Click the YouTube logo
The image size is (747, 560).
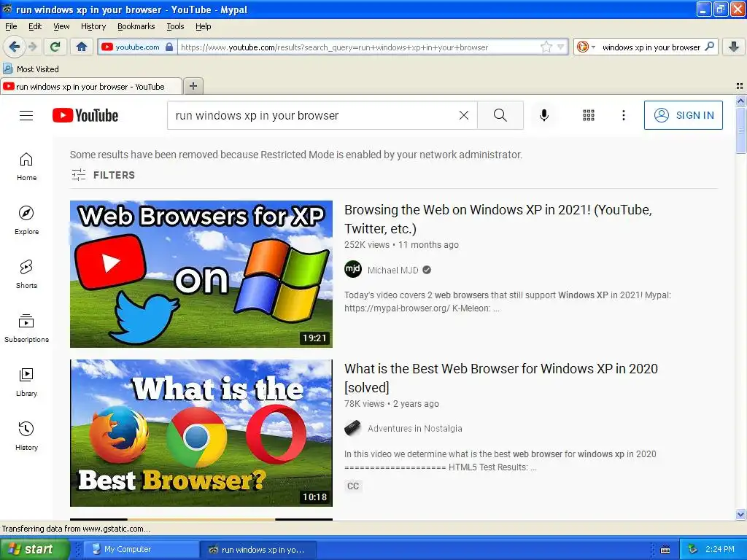[85, 115]
